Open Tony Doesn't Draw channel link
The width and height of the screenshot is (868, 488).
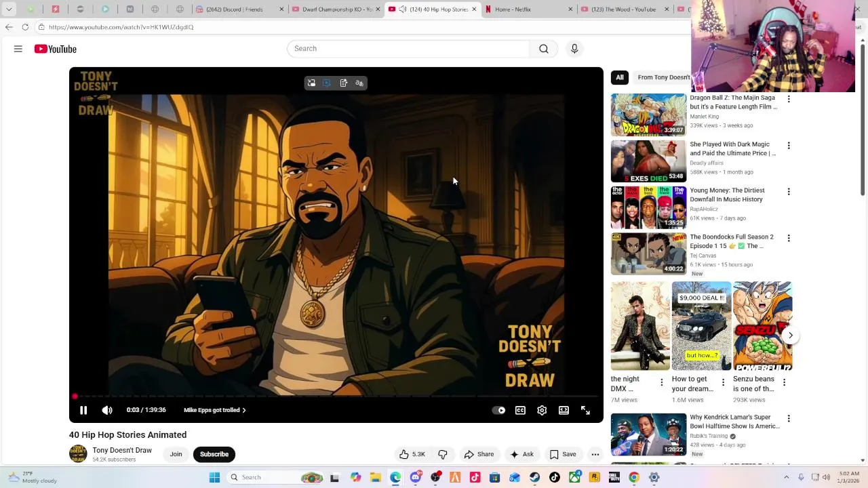coord(122,450)
